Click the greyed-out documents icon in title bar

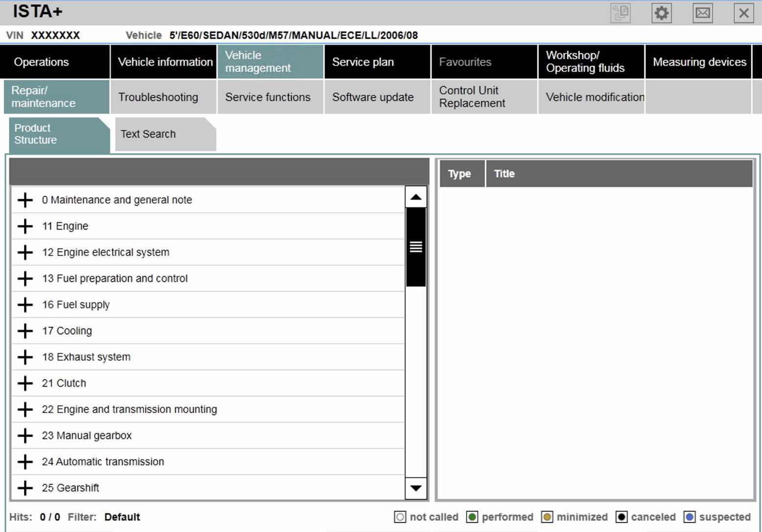tap(620, 13)
